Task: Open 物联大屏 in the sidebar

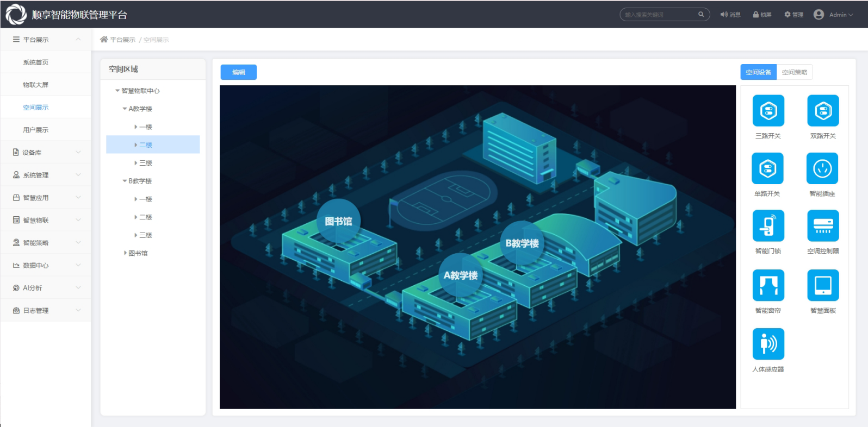Action: pyautogui.click(x=36, y=85)
